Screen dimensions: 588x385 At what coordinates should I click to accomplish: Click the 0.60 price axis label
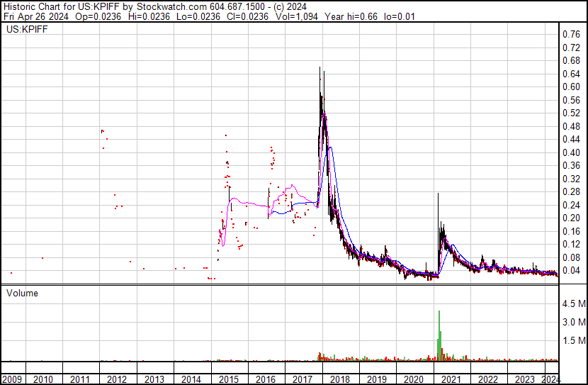(572, 87)
